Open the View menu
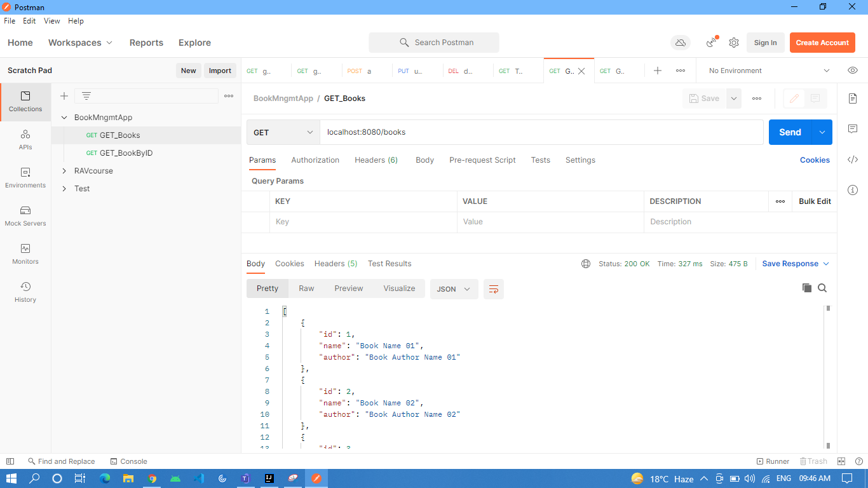The width and height of the screenshot is (868, 488). (51, 21)
